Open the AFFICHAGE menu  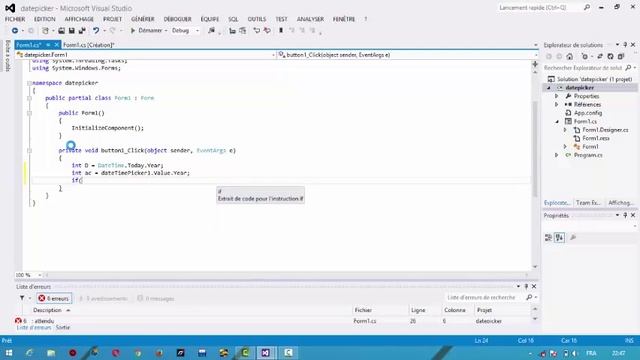pyautogui.click(x=79, y=19)
